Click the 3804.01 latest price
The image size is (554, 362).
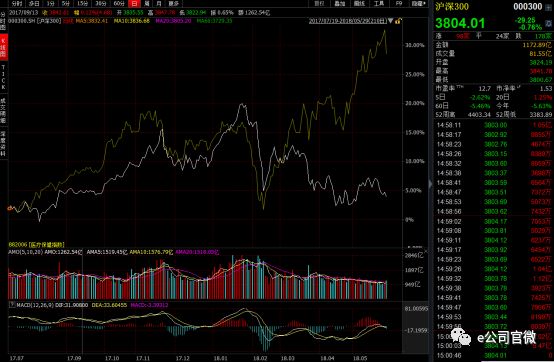point(460,23)
